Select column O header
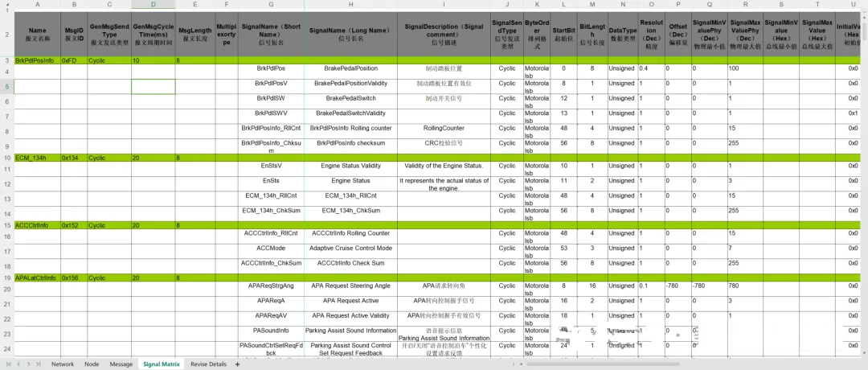This screenshot has height=370, width=868. (x=651, y=5)
